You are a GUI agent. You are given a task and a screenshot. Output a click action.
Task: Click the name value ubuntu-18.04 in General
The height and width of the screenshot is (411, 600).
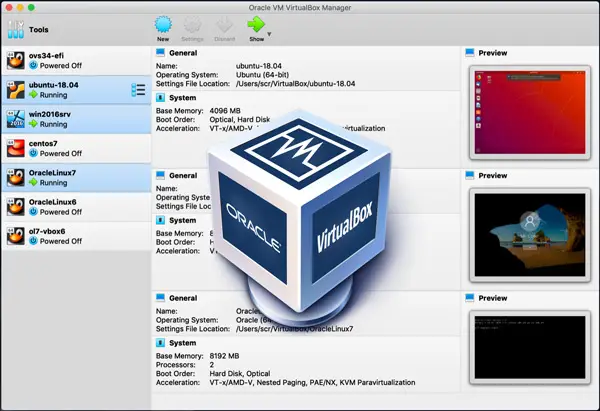259,66
